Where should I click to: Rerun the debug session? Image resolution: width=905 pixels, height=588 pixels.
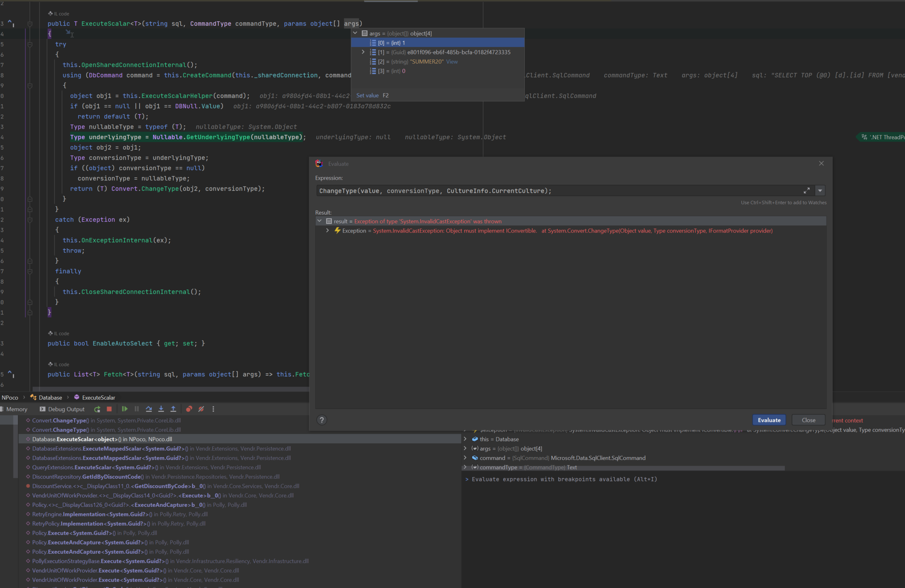pyautogui.click(x=97, y=409)
